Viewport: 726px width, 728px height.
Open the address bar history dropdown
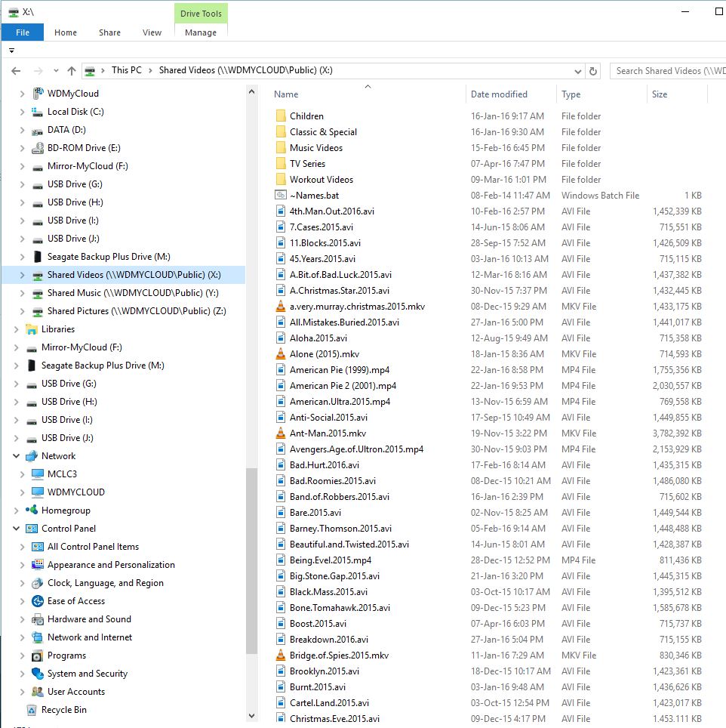(x=578, y=71)
